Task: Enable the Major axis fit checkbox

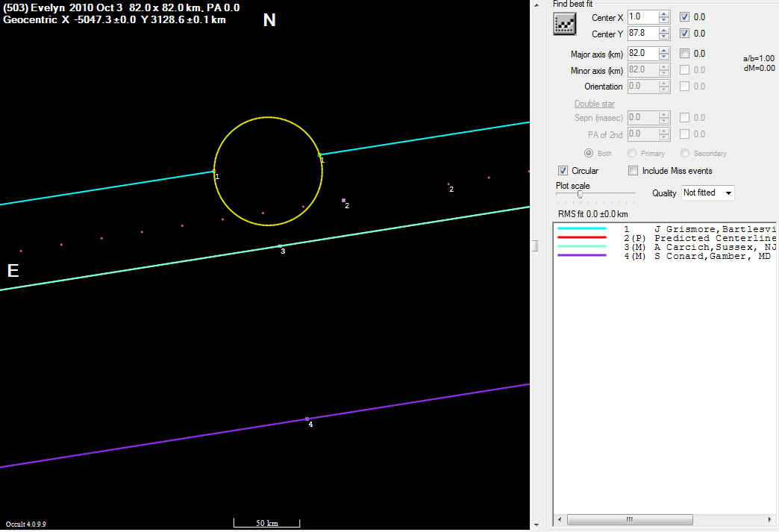Action: (x=684, y=53)
